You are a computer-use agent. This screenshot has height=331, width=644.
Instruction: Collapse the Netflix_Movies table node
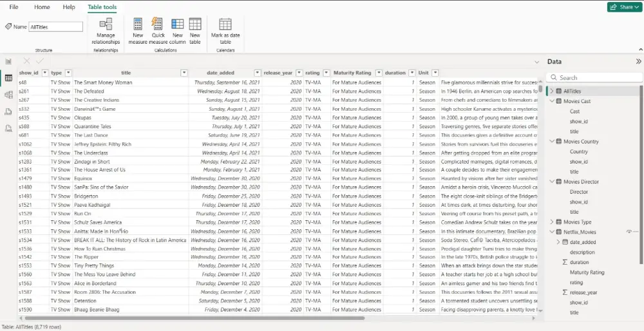pos(552,232)
